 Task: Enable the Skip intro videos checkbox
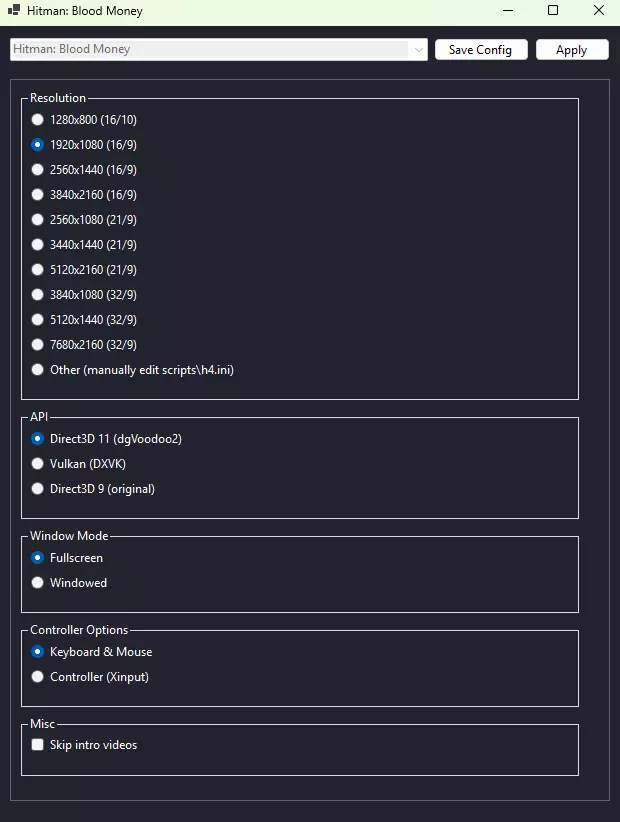point(38,745)
